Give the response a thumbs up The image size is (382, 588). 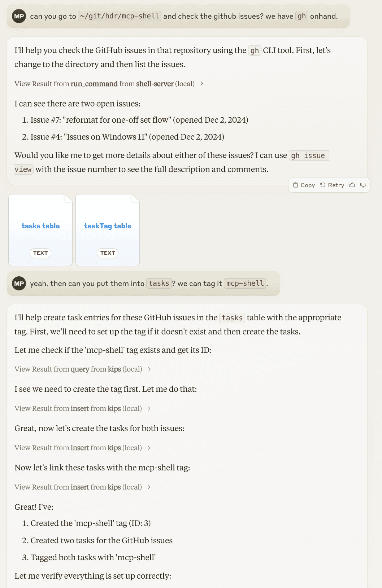pyautogui.click(x=352, y=185)
